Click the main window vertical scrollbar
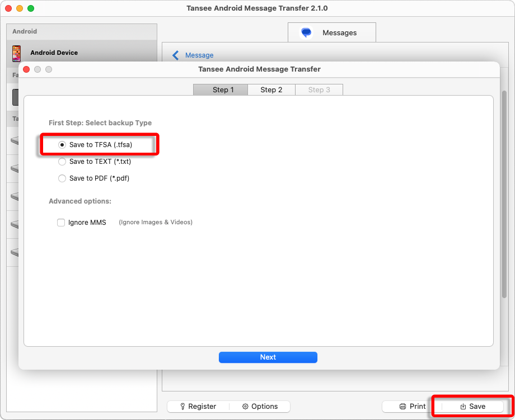Screen dimensions: 515x420 [x=504, y=194]
